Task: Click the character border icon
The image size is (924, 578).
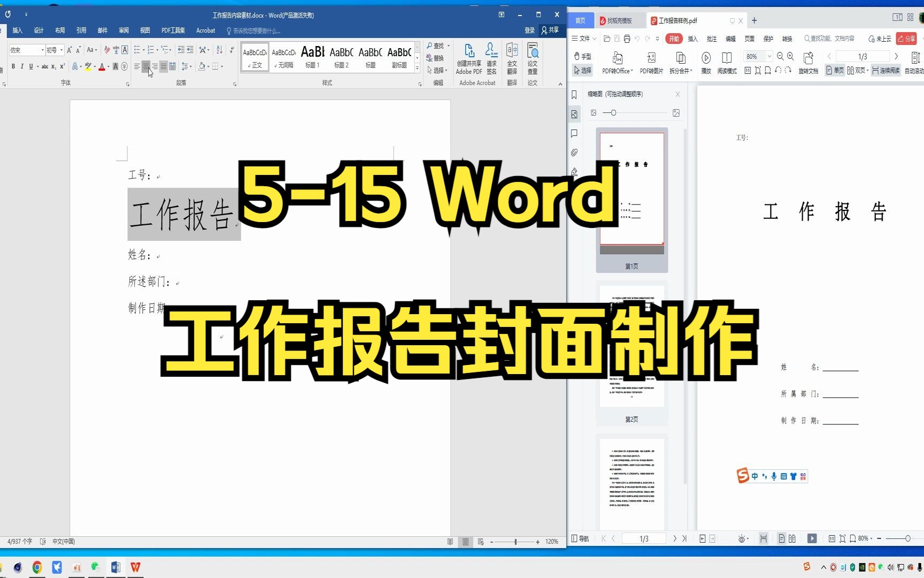Action: pyautogui.click(x=125, y=50)
